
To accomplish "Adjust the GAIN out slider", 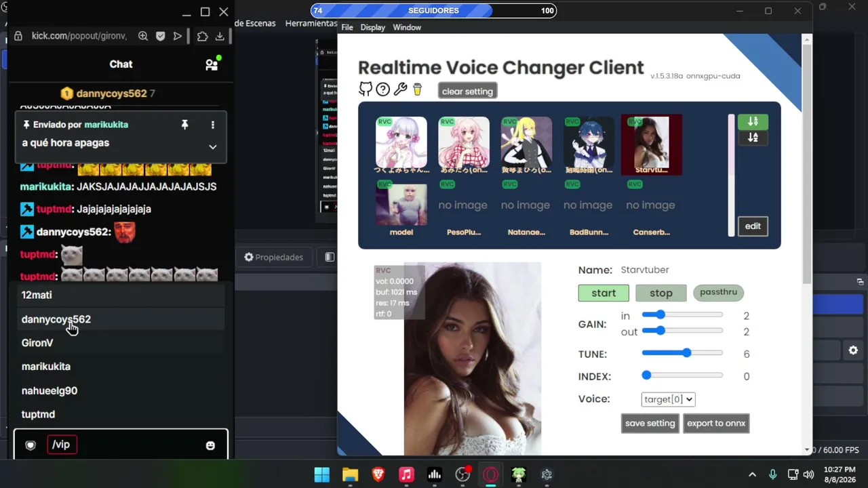I will pyautogui.click(x=682, y=330).
